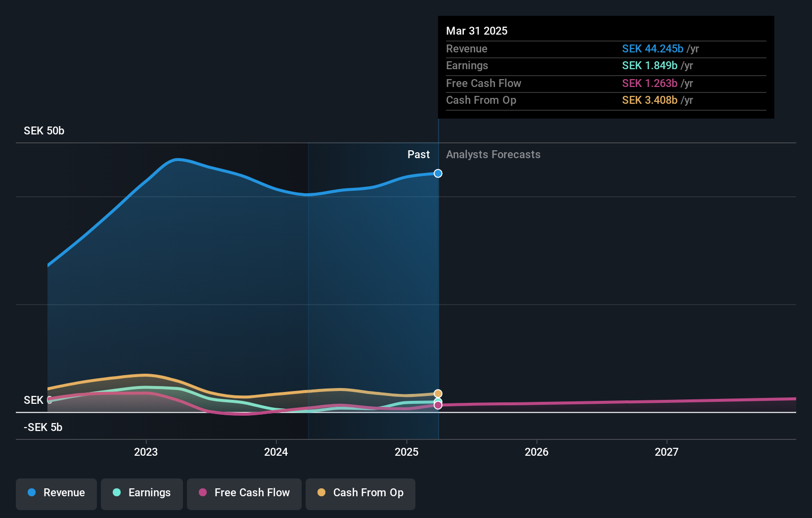
Task: Click the 2027 x-axis label
Action: pyautogui.click(x=667, y=452)
